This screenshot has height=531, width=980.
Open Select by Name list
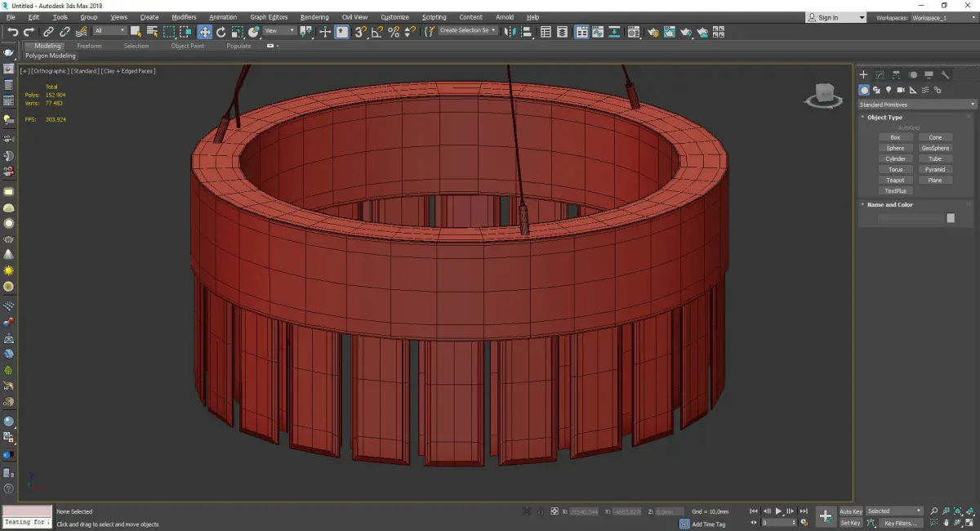(152, 32)
